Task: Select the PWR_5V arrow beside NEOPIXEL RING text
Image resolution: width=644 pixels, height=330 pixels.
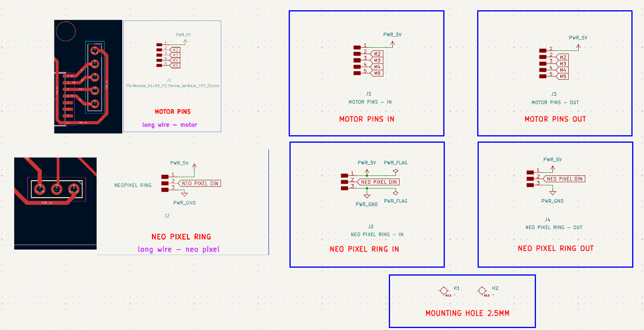Action: (x=194, y=167)
